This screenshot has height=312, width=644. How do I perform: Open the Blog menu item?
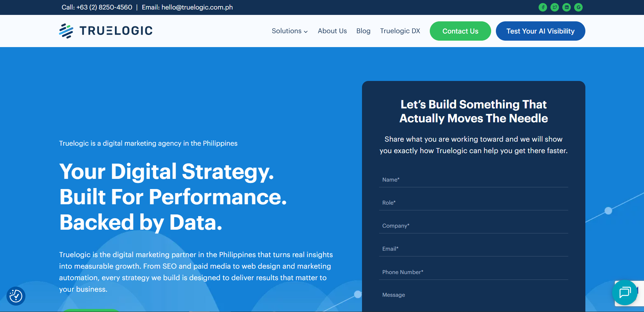pyautogui.click(x=363, y=31)
